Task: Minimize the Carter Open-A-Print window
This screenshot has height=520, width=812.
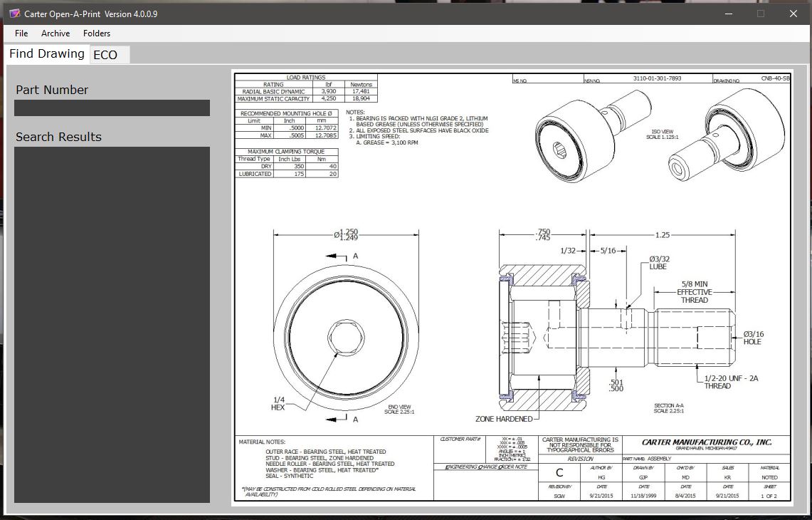Action: coord(728,14)
